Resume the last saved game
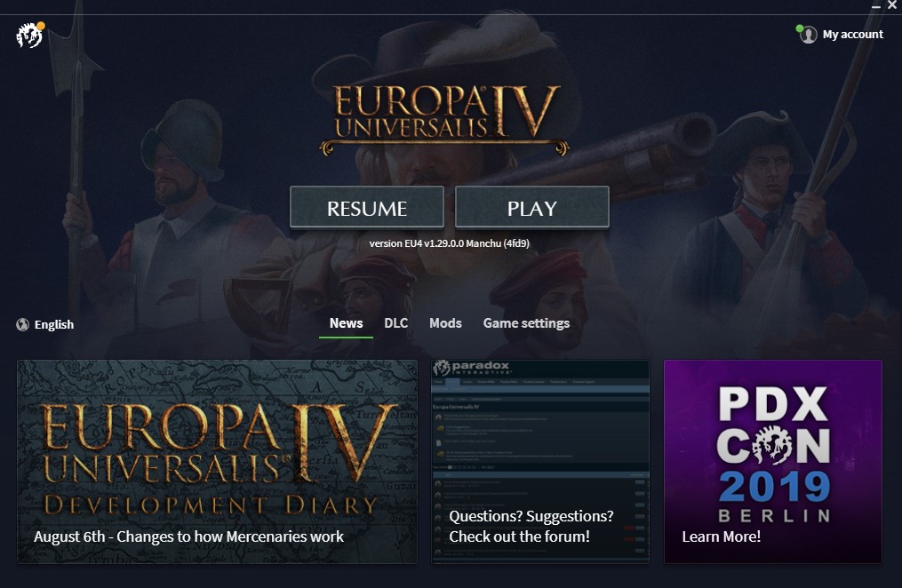The image size is (902, 588). (x=367, y=208)
